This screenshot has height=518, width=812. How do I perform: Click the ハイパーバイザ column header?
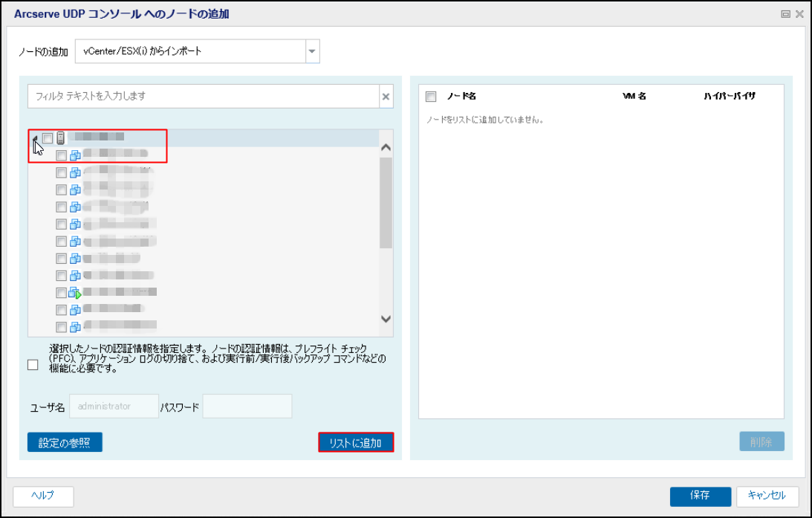(729, 96)
